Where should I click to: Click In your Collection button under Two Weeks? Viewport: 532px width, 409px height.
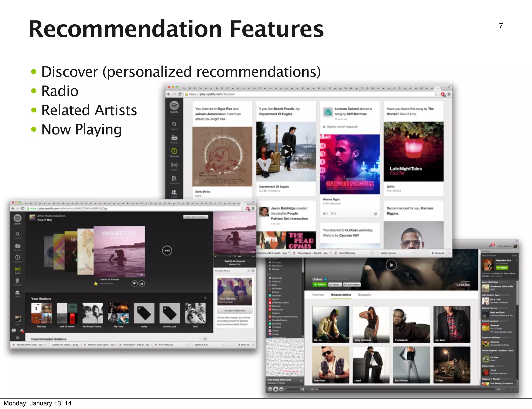[x=235, y=310]
